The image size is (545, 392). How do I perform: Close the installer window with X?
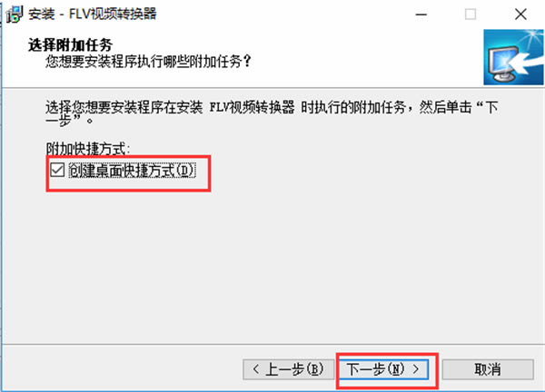[520, 15]
